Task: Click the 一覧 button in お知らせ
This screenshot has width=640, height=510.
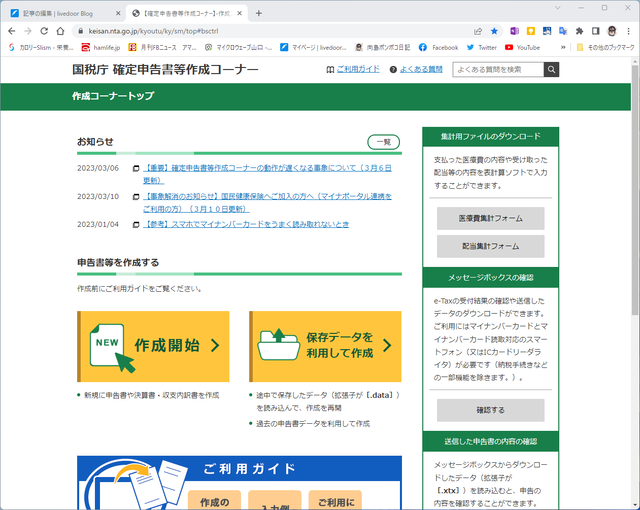Action: (384, 142)
